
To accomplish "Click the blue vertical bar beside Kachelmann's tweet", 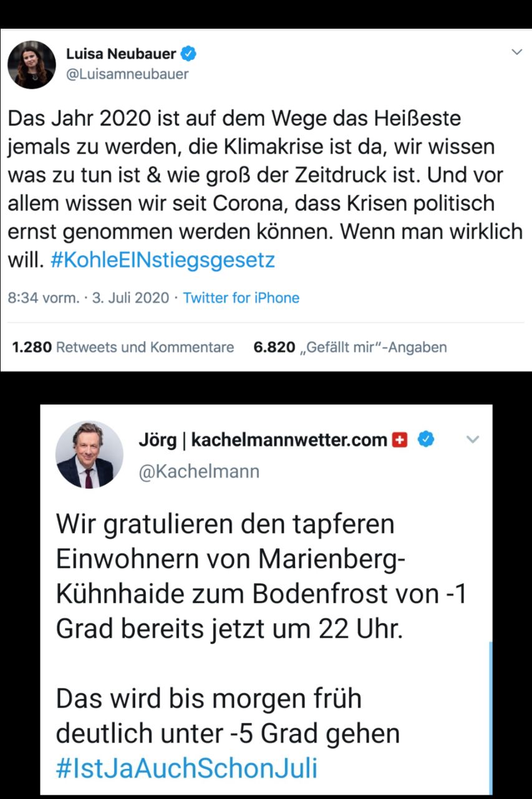I will (x=491, y=718).
